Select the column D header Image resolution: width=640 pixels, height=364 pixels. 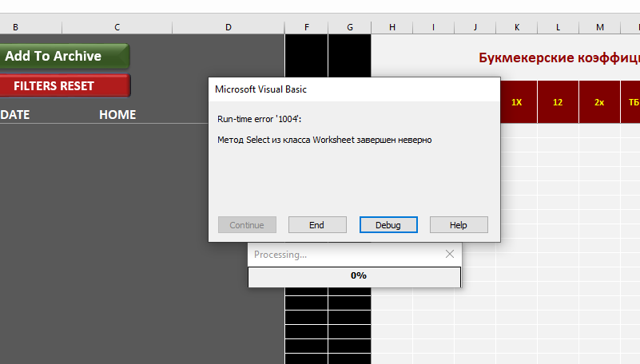[x=228, y=27]
